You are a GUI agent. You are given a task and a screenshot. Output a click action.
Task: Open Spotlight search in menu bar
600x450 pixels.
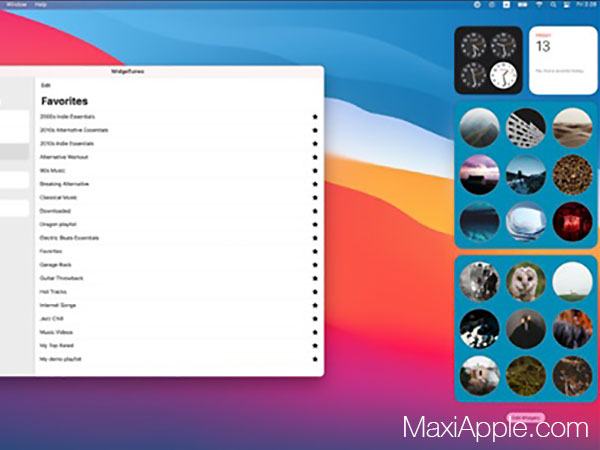coord(553,5)
